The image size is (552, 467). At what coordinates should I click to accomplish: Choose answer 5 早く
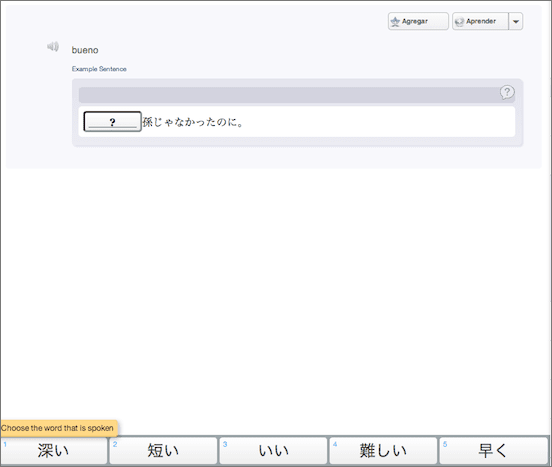click(494, 450)
